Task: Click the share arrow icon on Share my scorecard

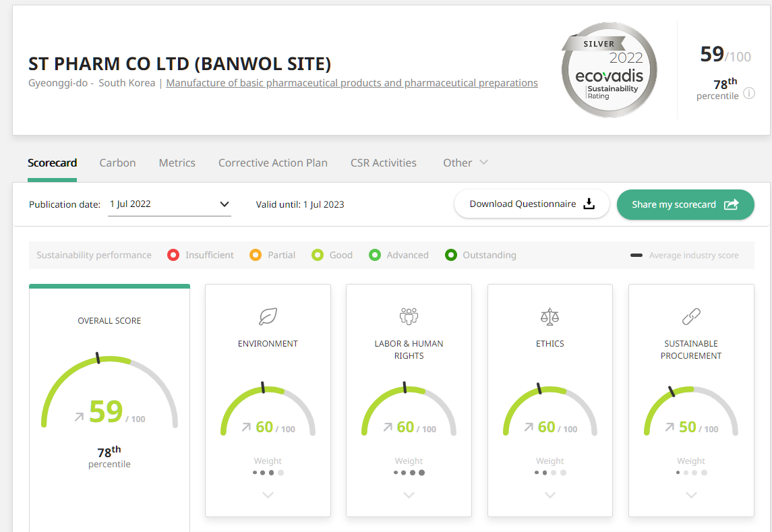Action: pyautogui.click(x=731, y=204)
